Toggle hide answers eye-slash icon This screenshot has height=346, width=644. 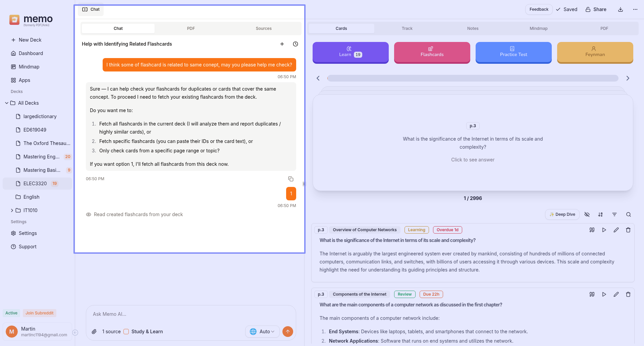[587, 214]
